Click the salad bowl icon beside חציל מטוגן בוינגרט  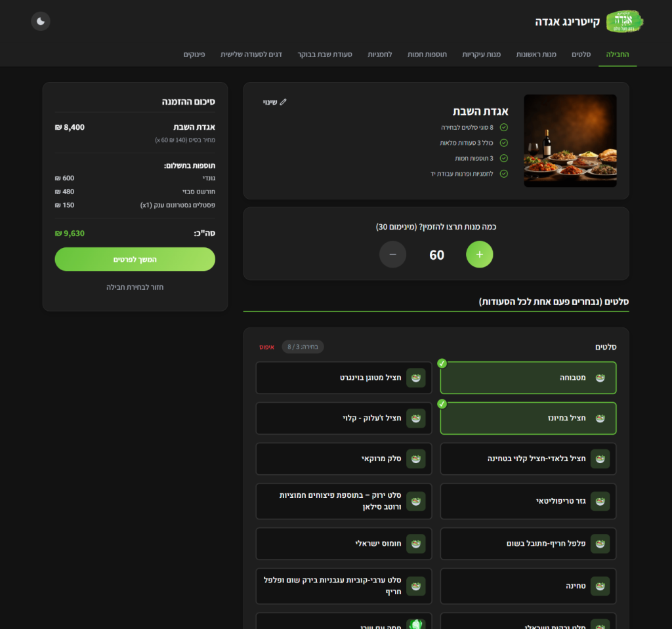point(415,378)
